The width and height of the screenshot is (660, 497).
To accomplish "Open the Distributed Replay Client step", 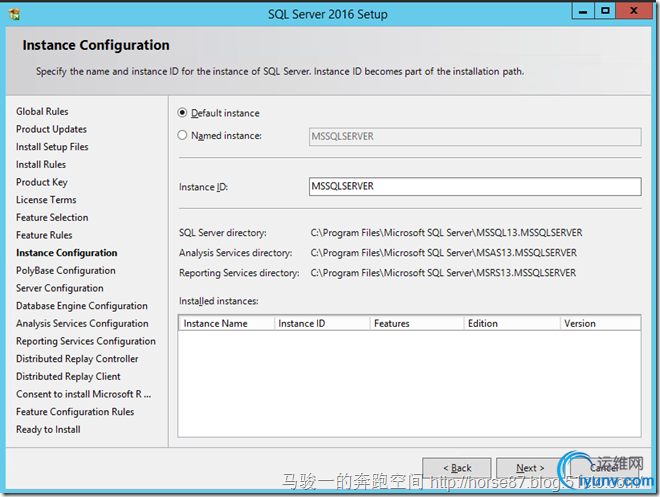I will click(x=68, y=377).
